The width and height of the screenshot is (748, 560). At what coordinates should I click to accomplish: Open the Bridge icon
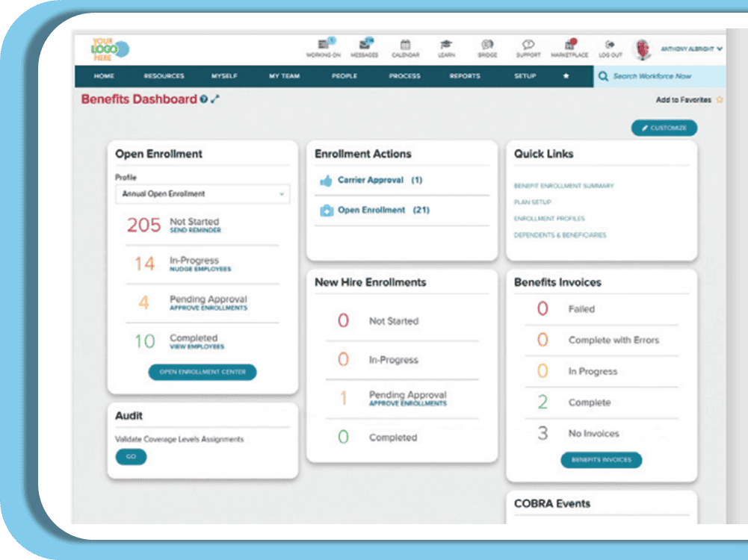[487, 45]
